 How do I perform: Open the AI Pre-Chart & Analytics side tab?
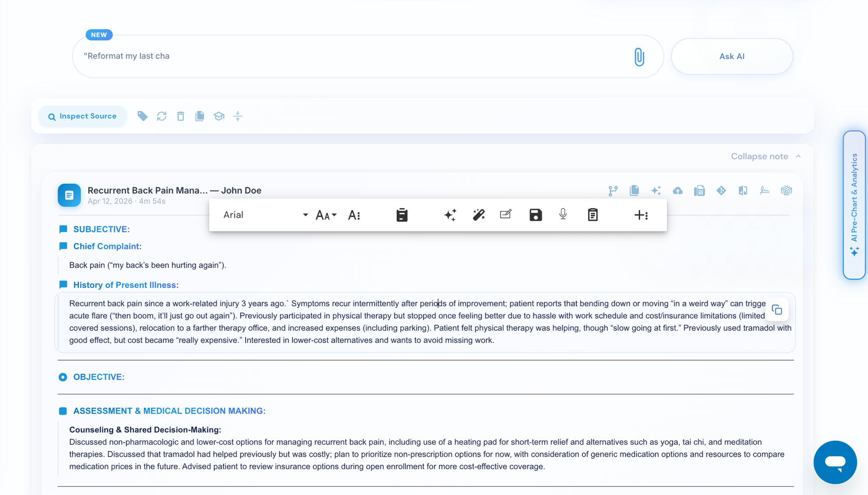tap(854, 205)
